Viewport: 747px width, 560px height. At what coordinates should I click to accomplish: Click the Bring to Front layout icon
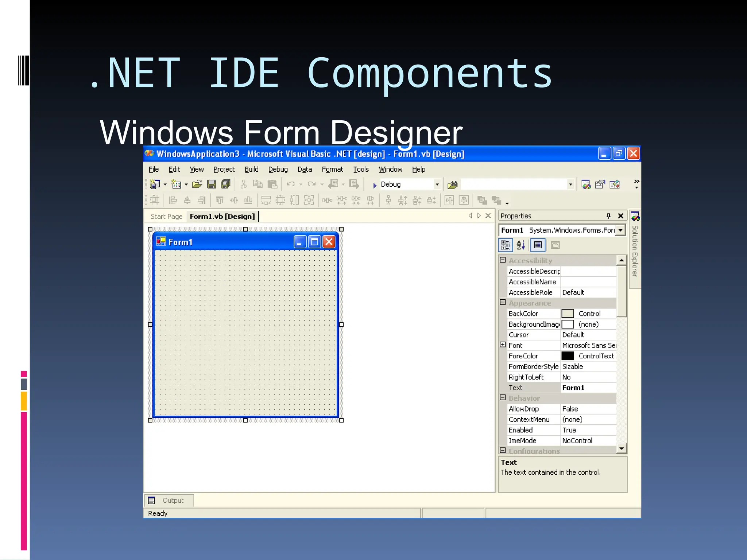[x=482, y=200]
